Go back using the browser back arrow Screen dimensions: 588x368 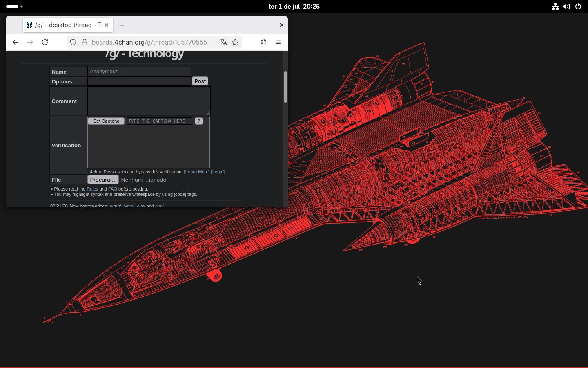coord(16,42)
